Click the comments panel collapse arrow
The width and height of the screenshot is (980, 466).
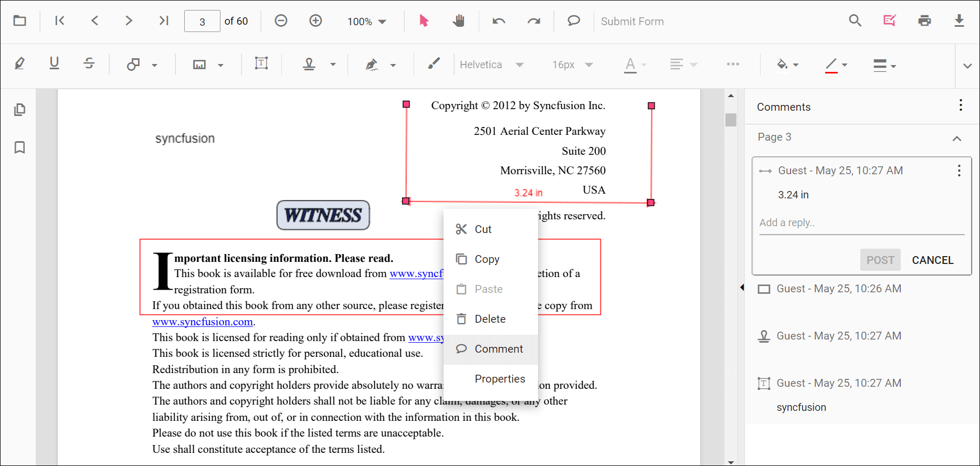[x=742, y=287]
